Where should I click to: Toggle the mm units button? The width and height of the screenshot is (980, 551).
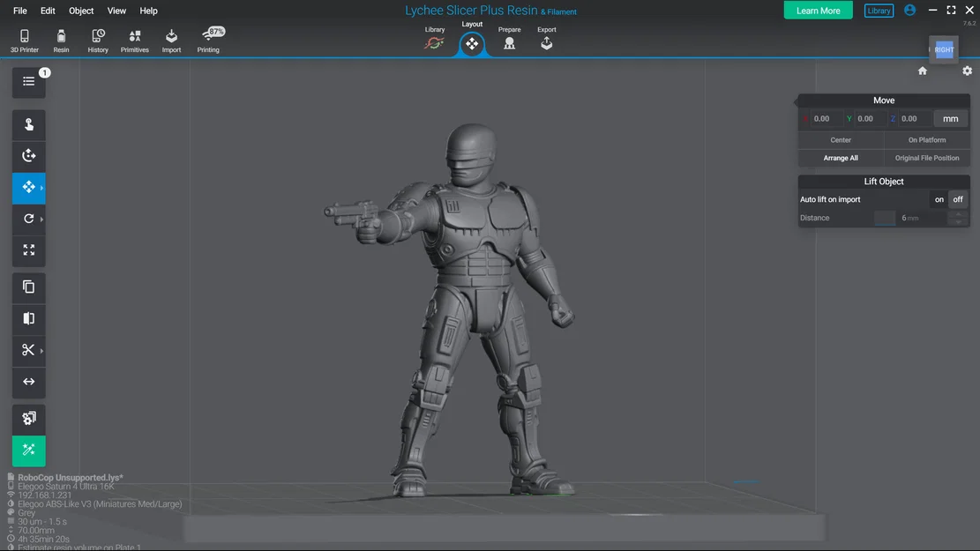951,119
